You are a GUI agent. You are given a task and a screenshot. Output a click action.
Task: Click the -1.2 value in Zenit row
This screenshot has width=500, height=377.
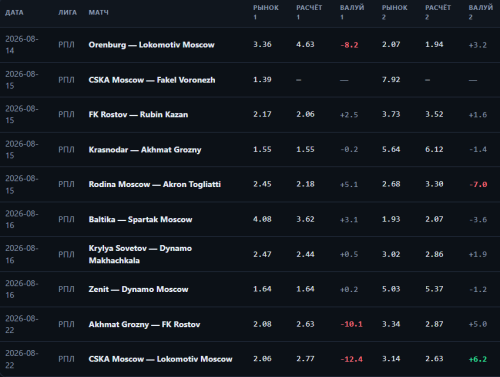(478, 289)
